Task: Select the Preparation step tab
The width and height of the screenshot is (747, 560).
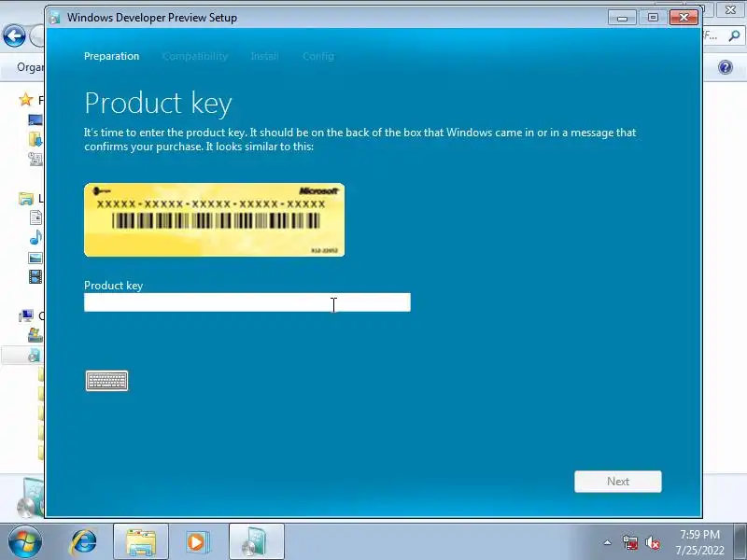Action: [111, 56]
